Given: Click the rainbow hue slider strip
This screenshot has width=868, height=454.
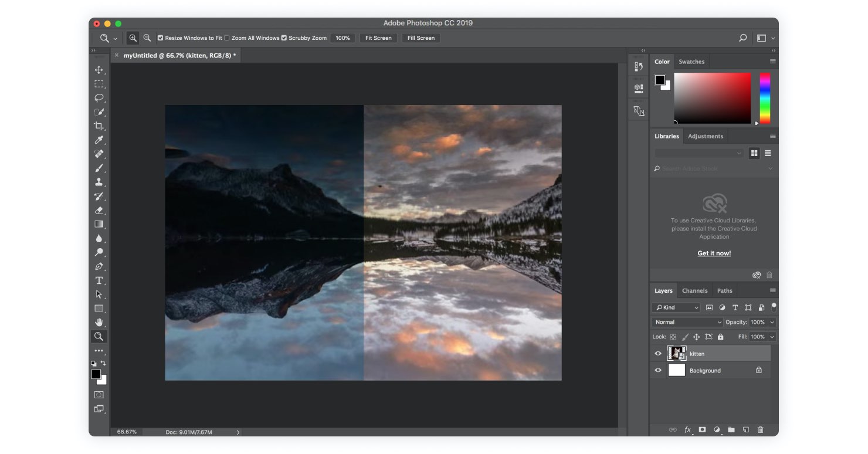Looking at the screenshot, I should tap(765, 98).
